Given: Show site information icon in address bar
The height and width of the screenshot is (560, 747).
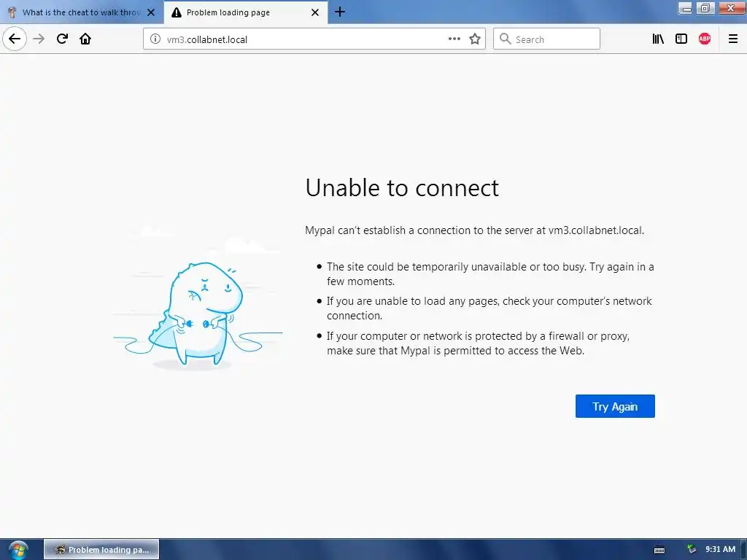Looking at the screenshot, I should click(x=155, y=39).
